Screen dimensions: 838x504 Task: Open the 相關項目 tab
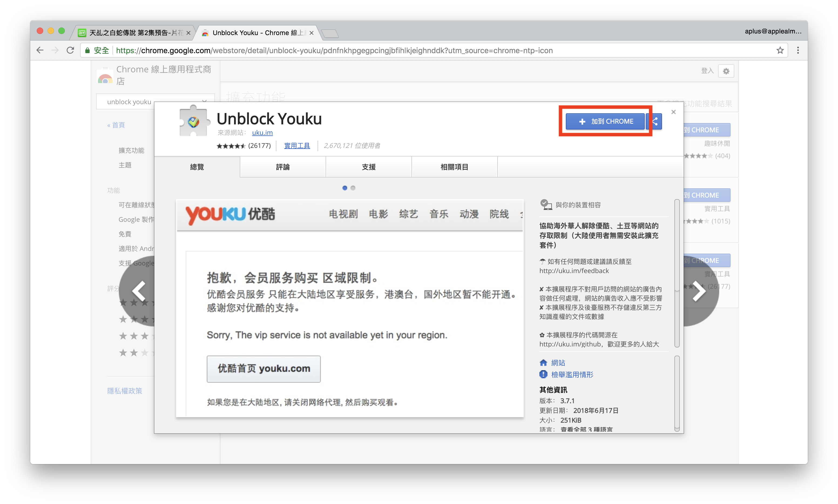[454, 167]
